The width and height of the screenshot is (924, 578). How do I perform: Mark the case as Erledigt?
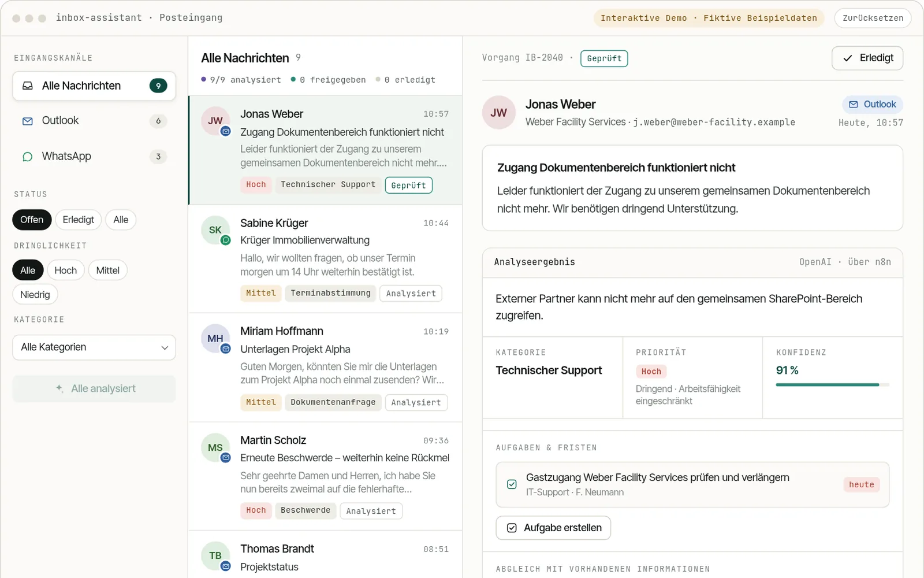click(867, 58)
